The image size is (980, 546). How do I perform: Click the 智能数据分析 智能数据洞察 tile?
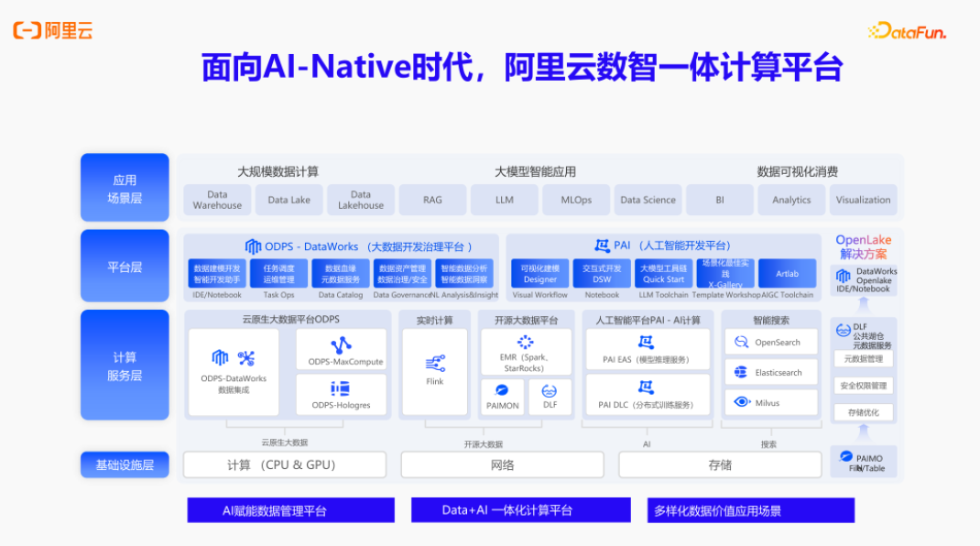tap(464, 273)
